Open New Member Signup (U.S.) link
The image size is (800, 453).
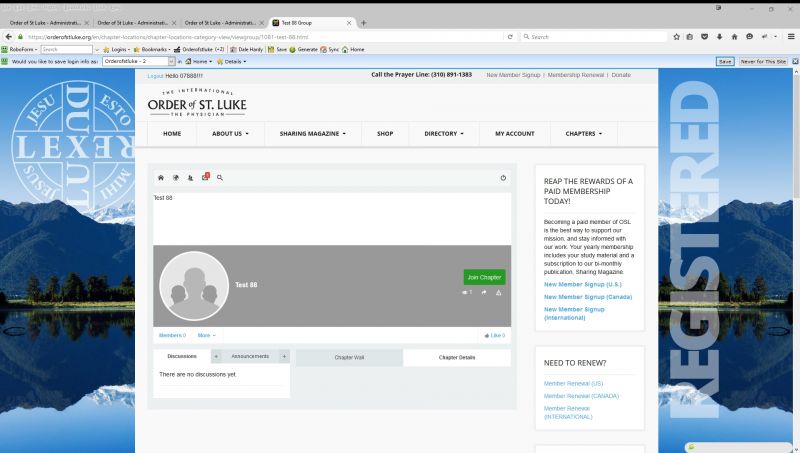click(583, 284)
